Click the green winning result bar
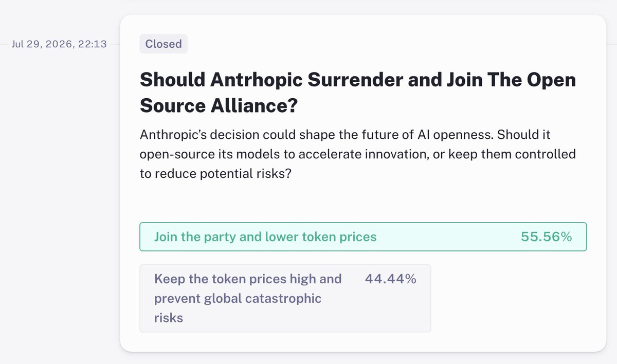Viewport: 617px width, 364px height. (x=363, y=236)
